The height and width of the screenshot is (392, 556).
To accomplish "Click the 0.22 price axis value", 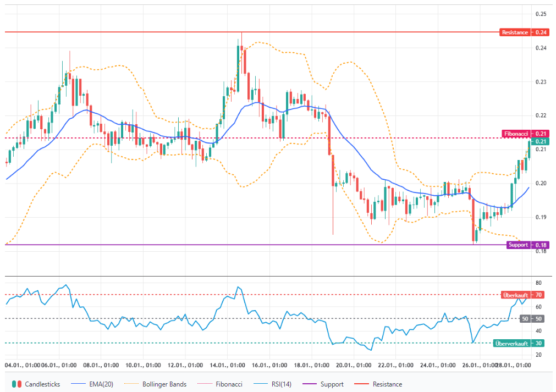I will pyautogui.click(x=541, y=115).
